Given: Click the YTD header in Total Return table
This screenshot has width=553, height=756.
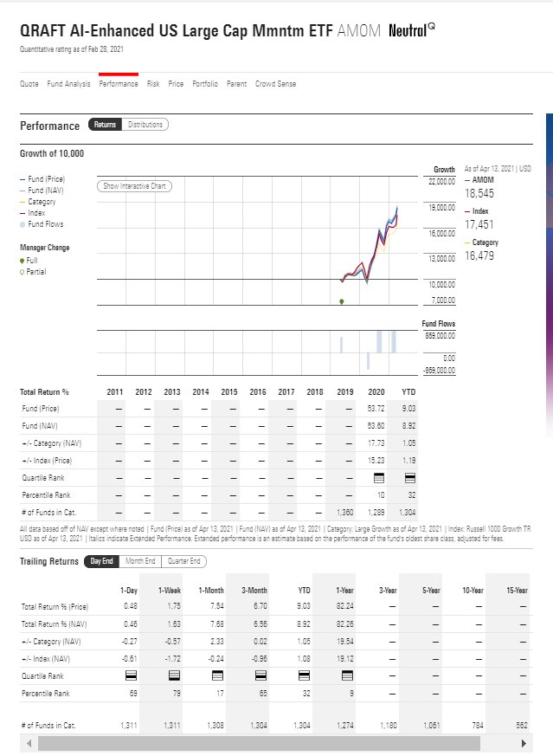Looking at the screenshot, I should click(408, 392).
